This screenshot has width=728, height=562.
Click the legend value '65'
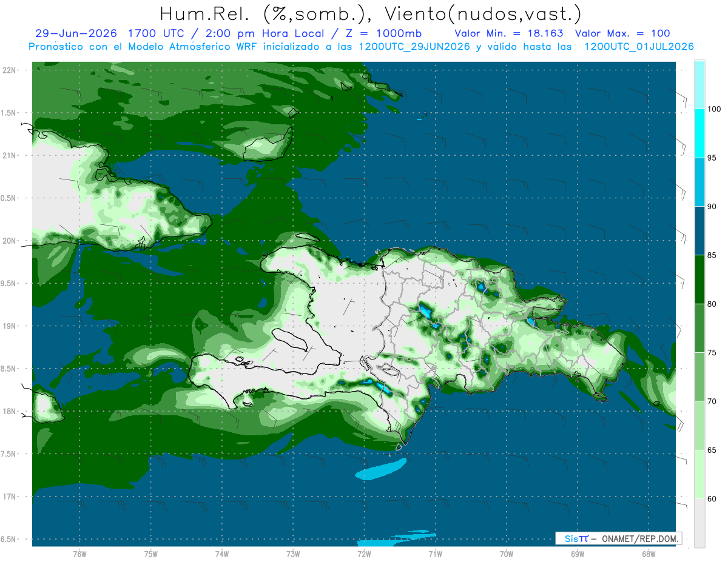712,450
